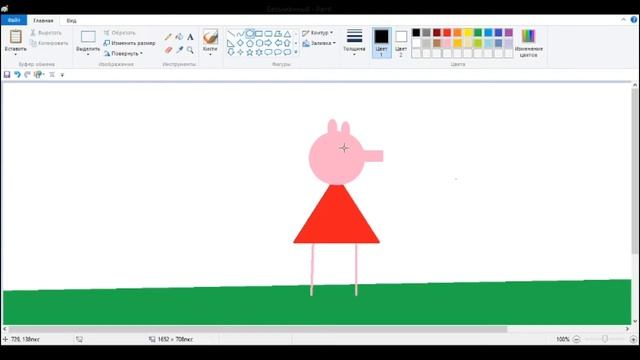Click the zoom out minus button
Screen dimensions: 640x360
[576, 339]
